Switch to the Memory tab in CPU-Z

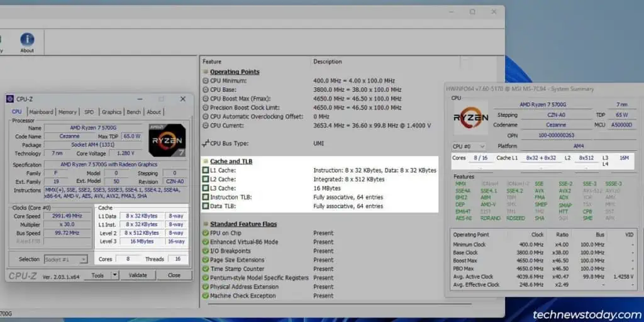click(x=67, y=112)
